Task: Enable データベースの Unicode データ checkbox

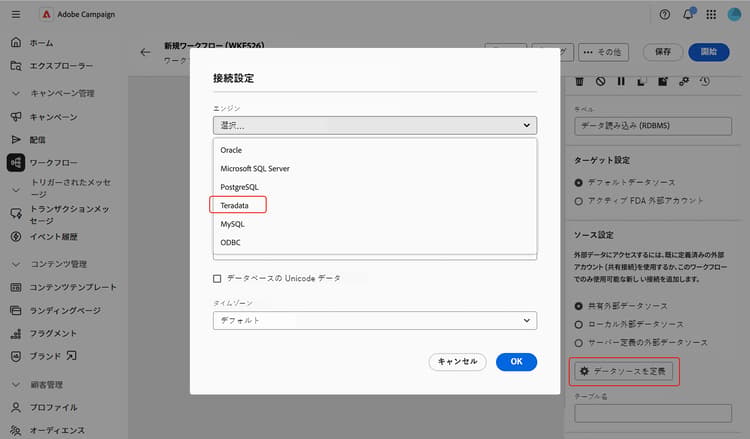Action: click(x=217, y=278)
